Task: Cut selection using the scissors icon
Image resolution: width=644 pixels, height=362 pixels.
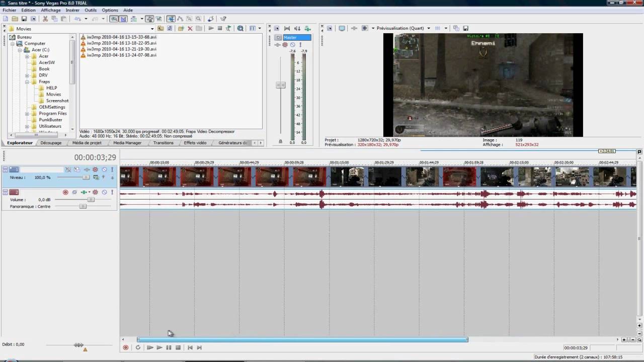Action: tap(45, 19)
